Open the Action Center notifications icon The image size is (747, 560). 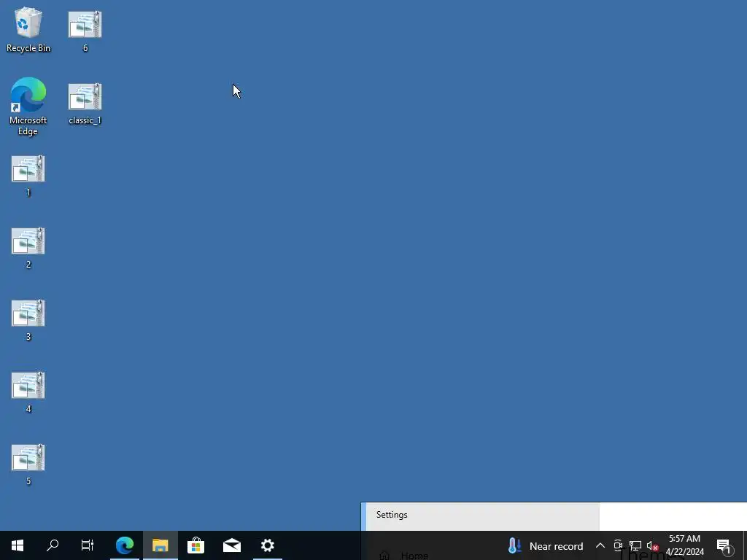724,545
